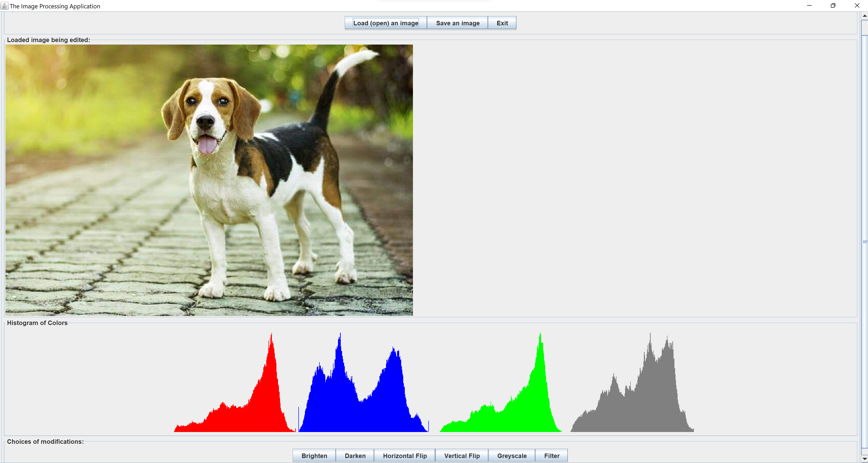Click scrollbar down arrow at bottom right
Image resolution: width=868 pixels, height=463 pixels.
[864, 459]
